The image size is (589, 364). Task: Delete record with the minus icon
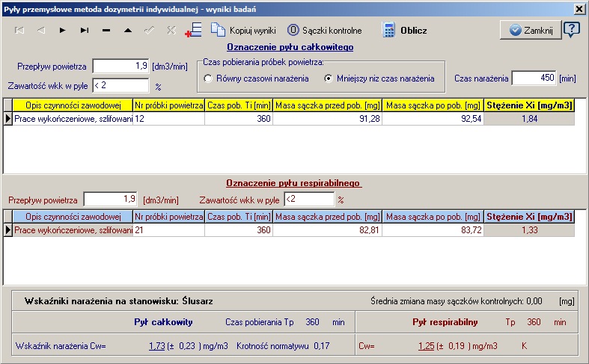pos(106,31)
